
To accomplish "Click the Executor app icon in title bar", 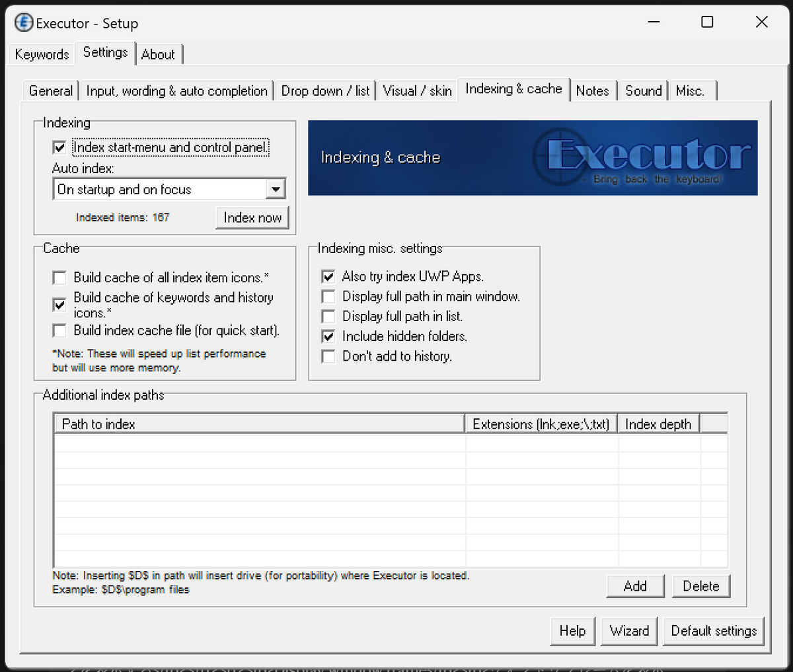I will click(x=24, y=22).
